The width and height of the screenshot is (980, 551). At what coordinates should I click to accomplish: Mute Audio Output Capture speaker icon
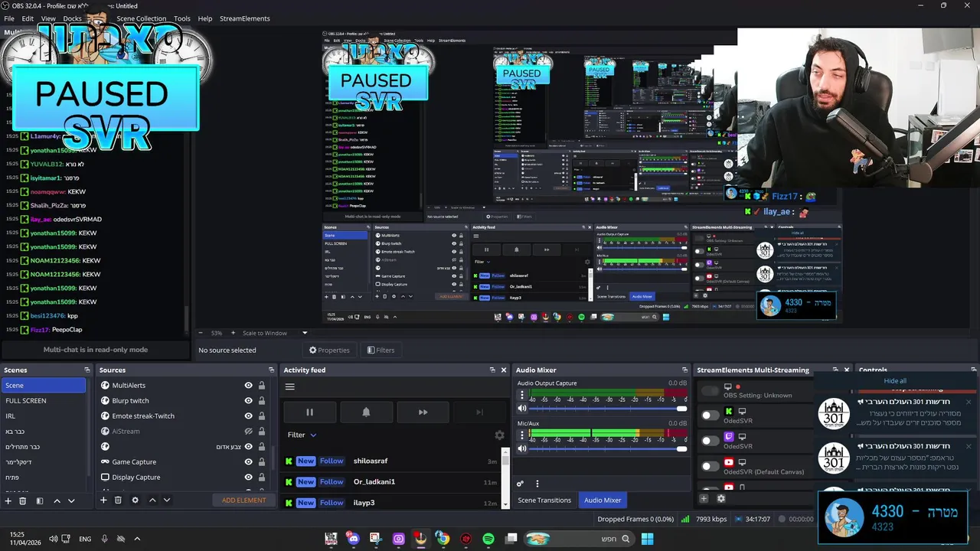[x=522, y=409]
